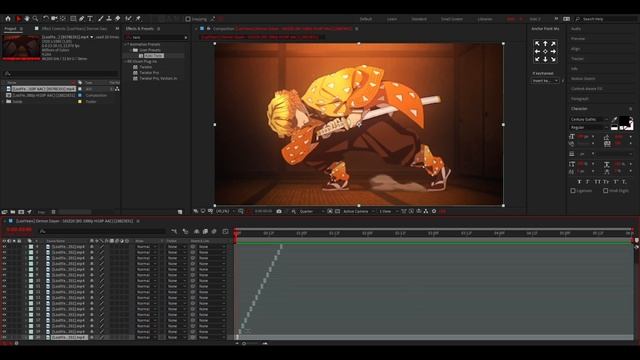Select the Horizontal Type tool
The height and width of the screenshot is (360, 640).
90,19
